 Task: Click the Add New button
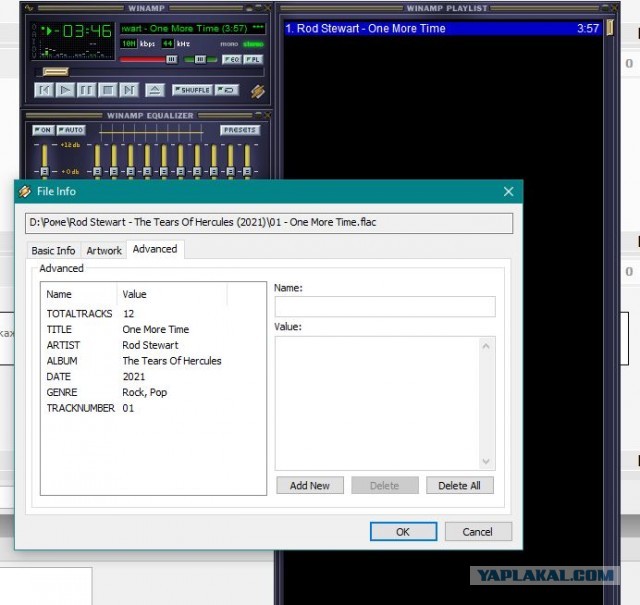[x=310, y=485]
